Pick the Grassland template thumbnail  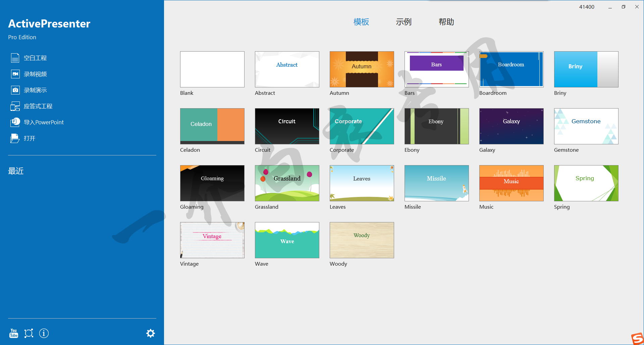pyautogui.click(x=287, y=183)
